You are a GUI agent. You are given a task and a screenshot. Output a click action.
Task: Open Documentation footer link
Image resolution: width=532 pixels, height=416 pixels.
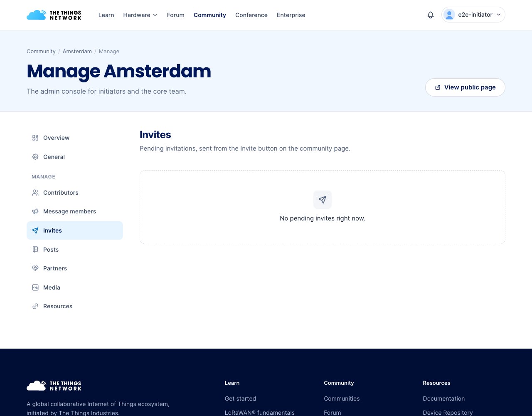(444, 399)
